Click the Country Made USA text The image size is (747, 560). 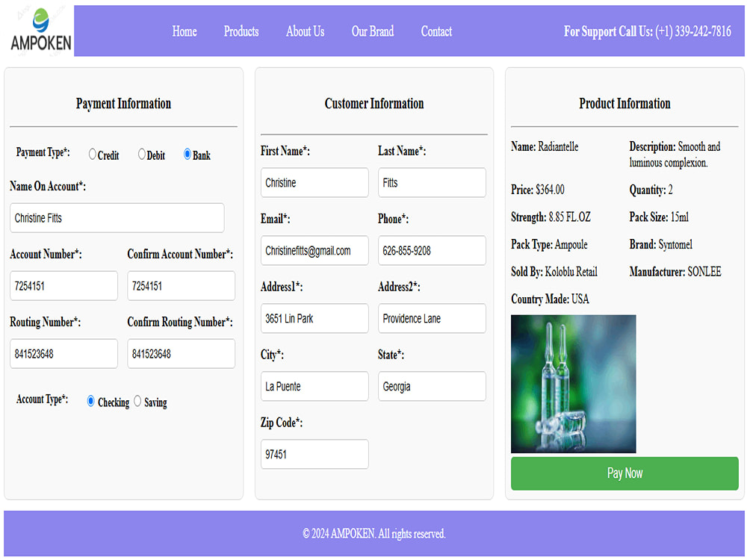click(x=551, y=299)
